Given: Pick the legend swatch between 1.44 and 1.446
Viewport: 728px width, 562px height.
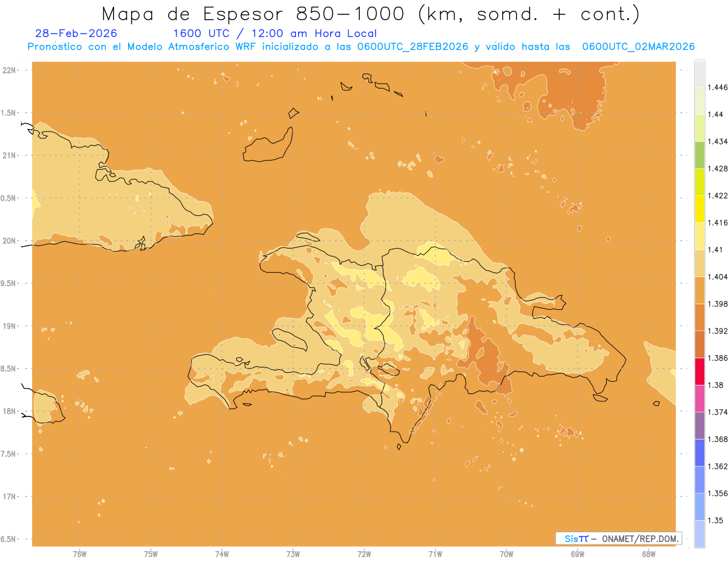Looking at the screenshot, I should coord(699,101).
